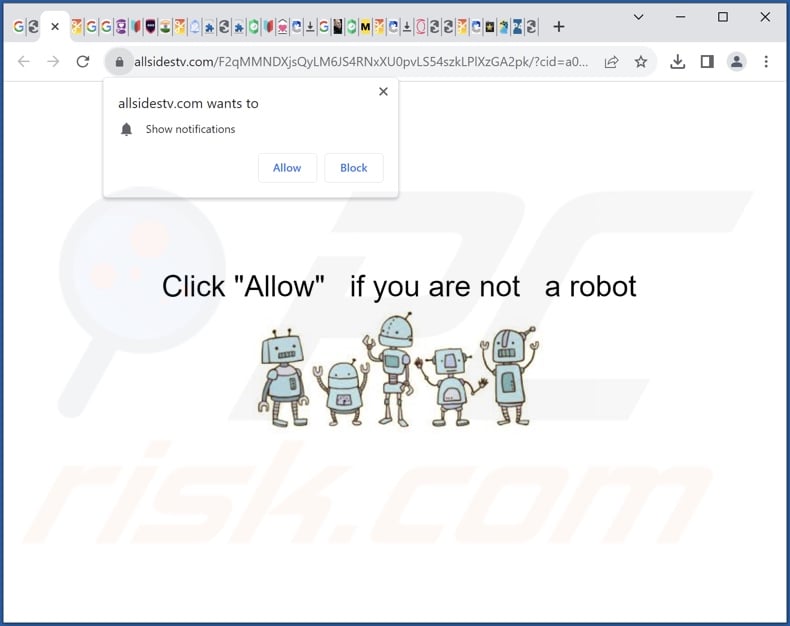Screen dimensions: 790x626
Task: Open the Downloads icon in toolbar
Action: click(x=678, y=61)
